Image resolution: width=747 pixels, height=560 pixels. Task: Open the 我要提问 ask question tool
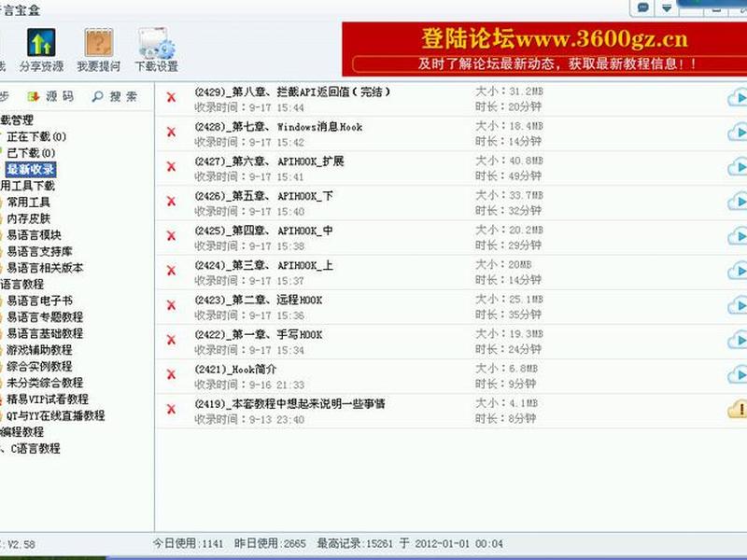pyautogui.click(x=99, y=49)
